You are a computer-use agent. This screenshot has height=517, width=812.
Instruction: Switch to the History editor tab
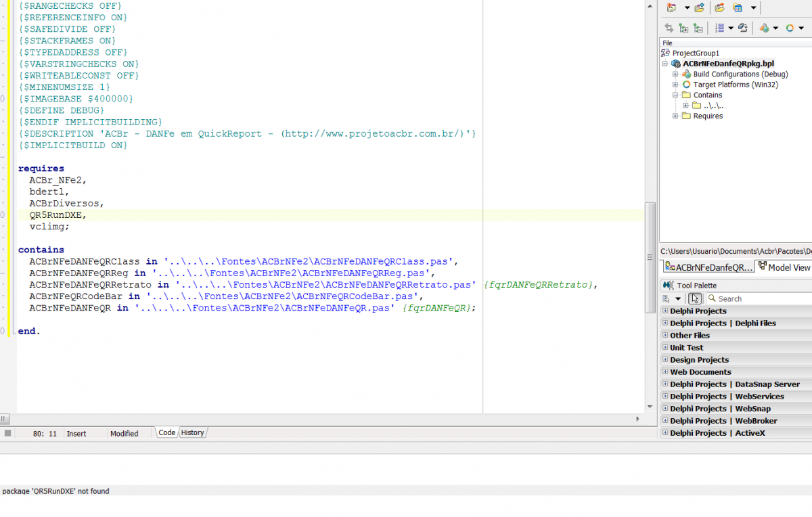point(192,432)
